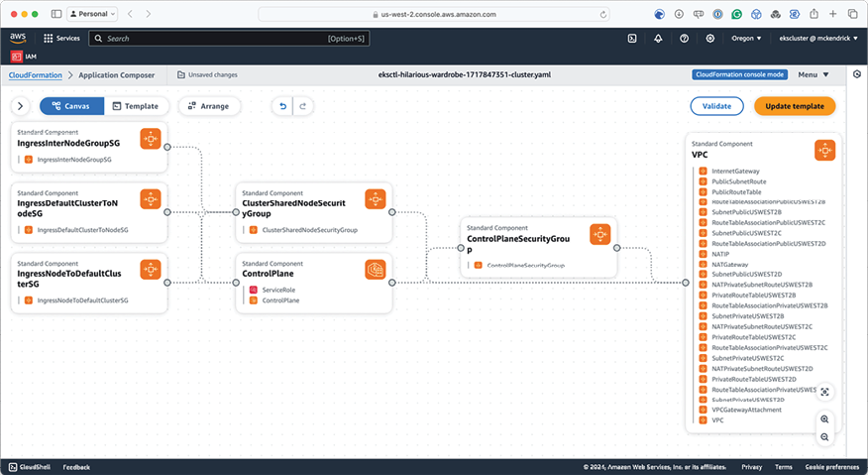Click the Update template button
Image resolution: width=868 pixels, height=475 pixels.
tap(794, 106)
